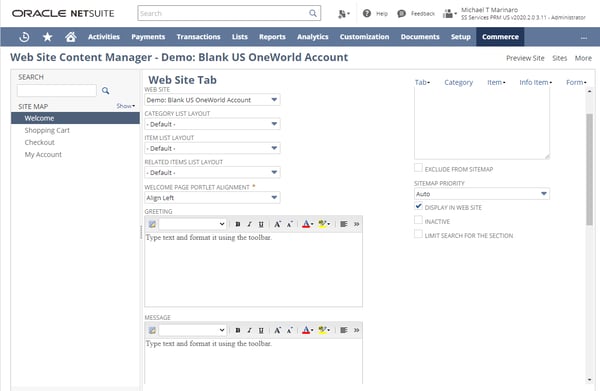The image size is (600, 391).
Task: Open the Recent Records clock icon
Action: pyautogui.click(x=24, y=37)
